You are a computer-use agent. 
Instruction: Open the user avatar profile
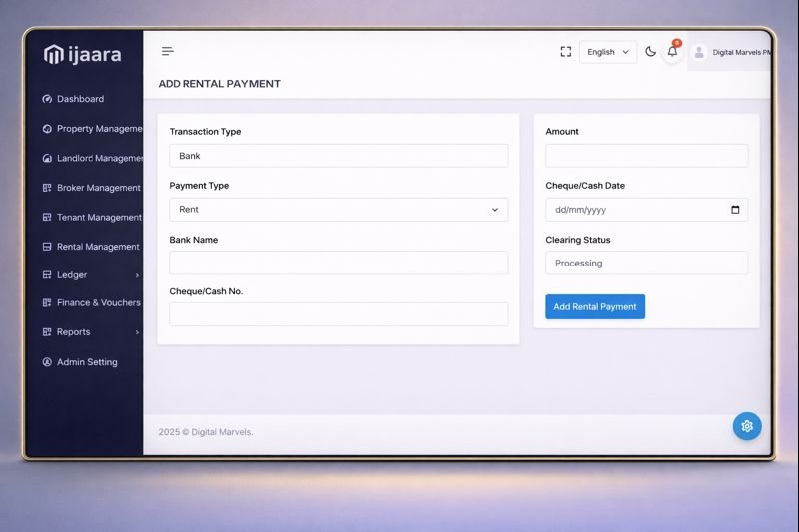(700, 52)
